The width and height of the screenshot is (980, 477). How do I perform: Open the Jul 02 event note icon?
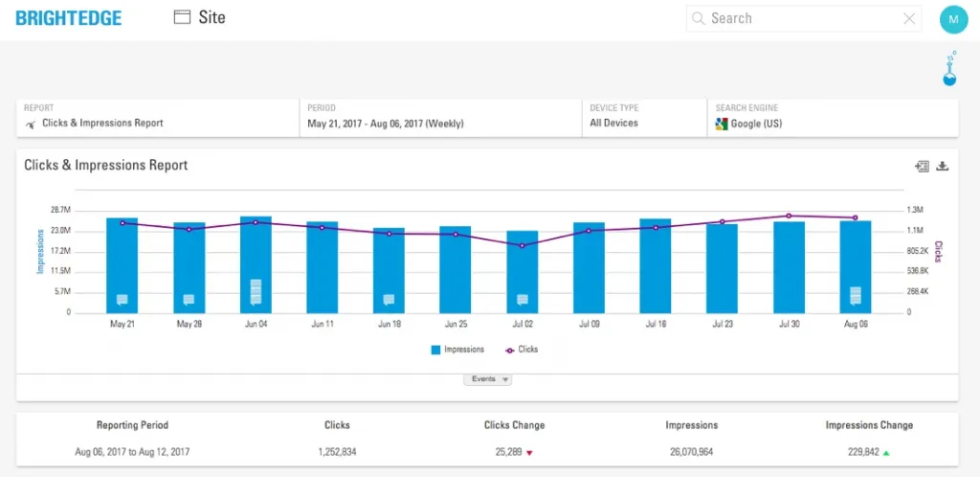(x=523, y=300)
